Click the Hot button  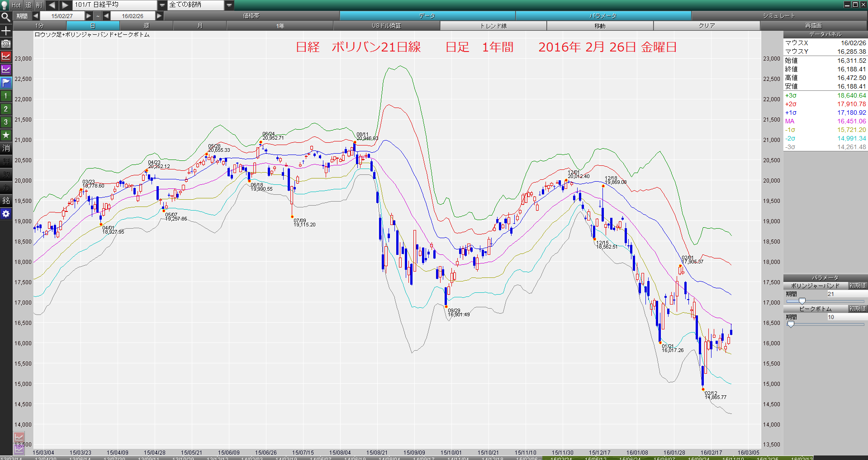pos(16,5)
